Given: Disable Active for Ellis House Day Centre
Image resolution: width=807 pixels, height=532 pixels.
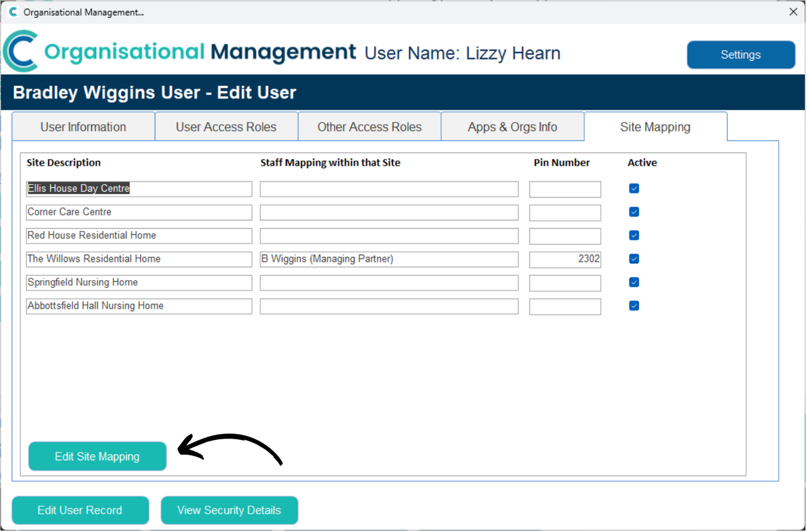Looking at the screenshot, I should 633,188.
